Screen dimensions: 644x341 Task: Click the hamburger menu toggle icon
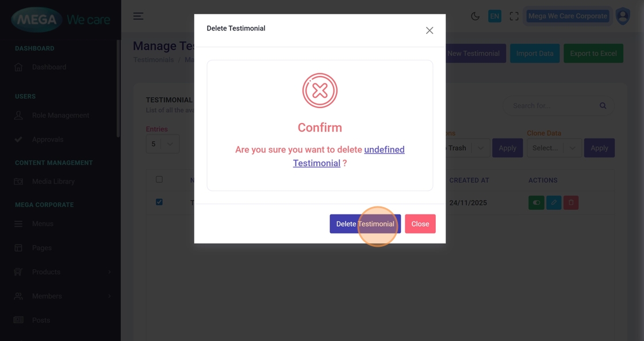pos(138,16)
